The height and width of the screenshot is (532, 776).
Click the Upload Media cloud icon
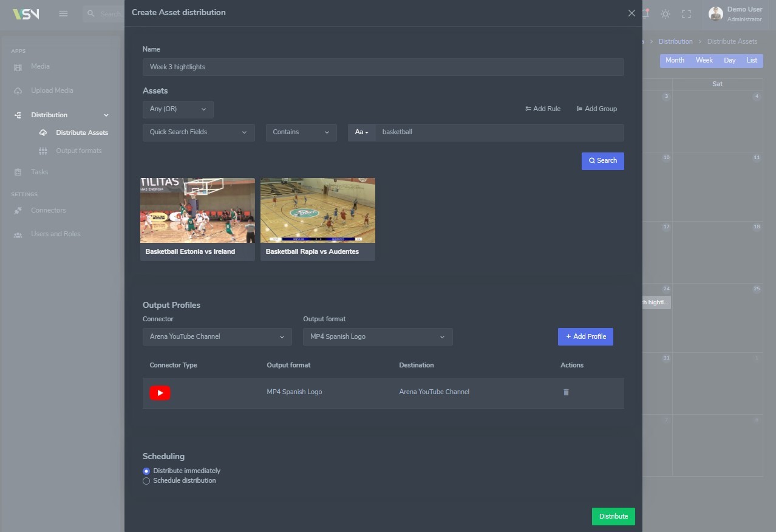point(18,91)
